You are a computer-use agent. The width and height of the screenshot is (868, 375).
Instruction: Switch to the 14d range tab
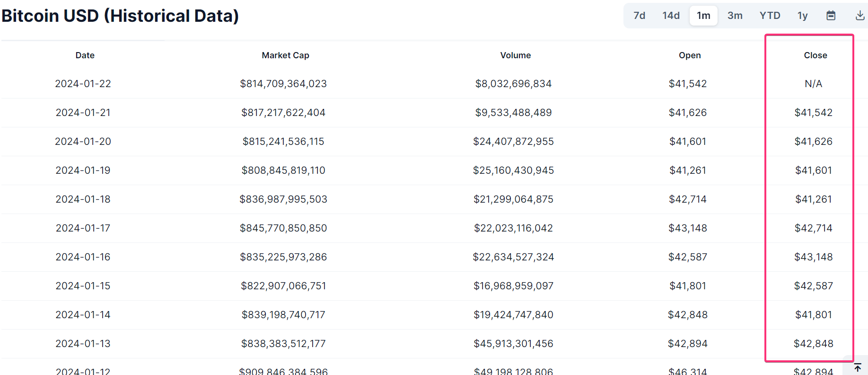(x=671, y=16)
